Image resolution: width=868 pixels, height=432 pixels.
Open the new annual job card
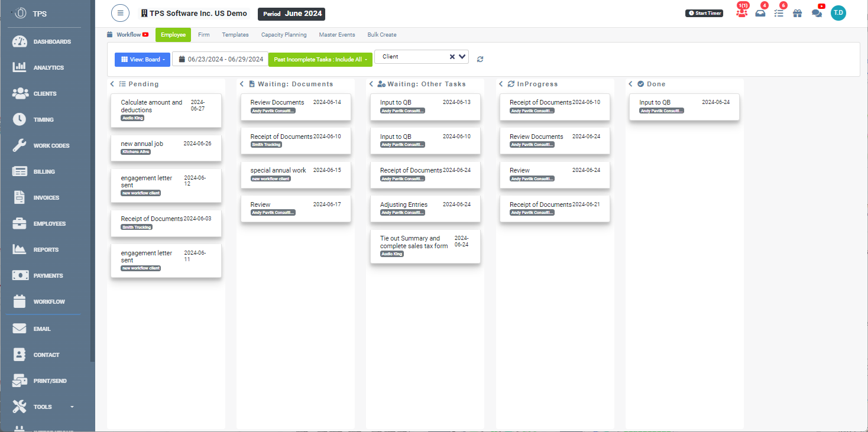(x=166, y=148)
